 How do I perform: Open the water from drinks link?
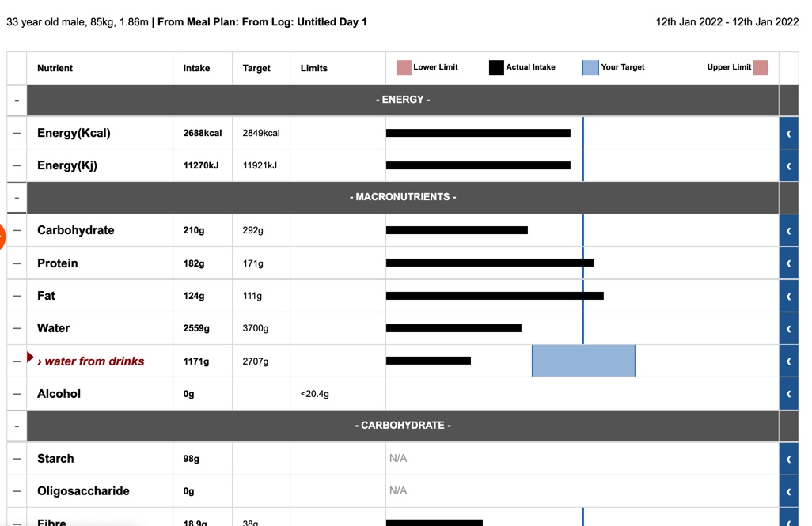coord(94,361)
